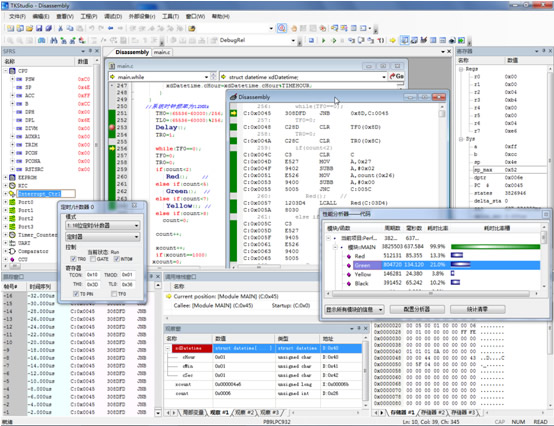The width and height of the screenshot is (554, 426).
Task: Click the last green-arrow window toolbar icon
Action: [461, 40]
